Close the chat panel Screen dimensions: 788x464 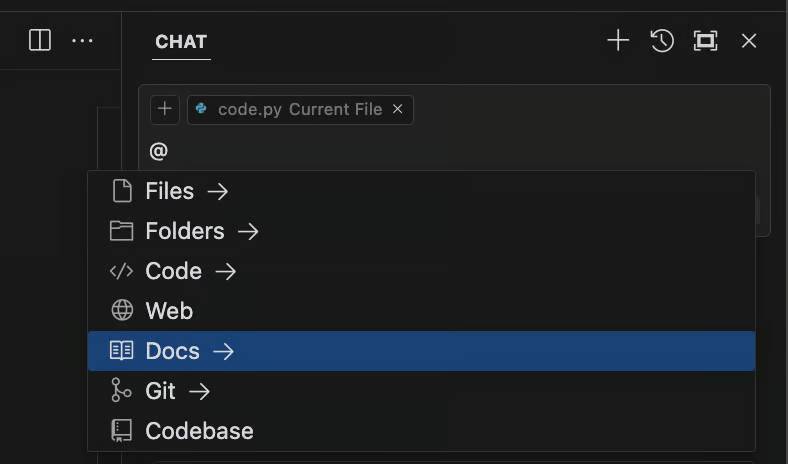tap(749, 40)
